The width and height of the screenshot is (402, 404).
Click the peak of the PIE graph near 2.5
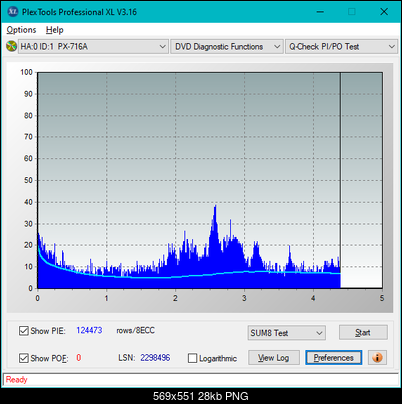215,206
